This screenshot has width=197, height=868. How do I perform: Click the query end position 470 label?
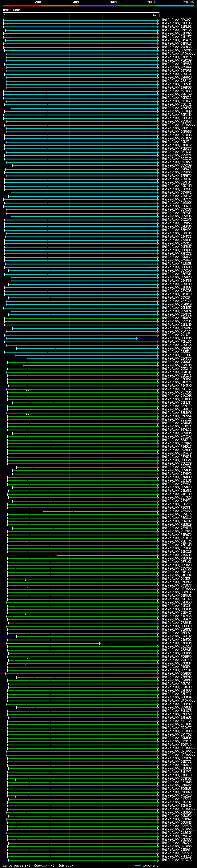tap(155, 15)
